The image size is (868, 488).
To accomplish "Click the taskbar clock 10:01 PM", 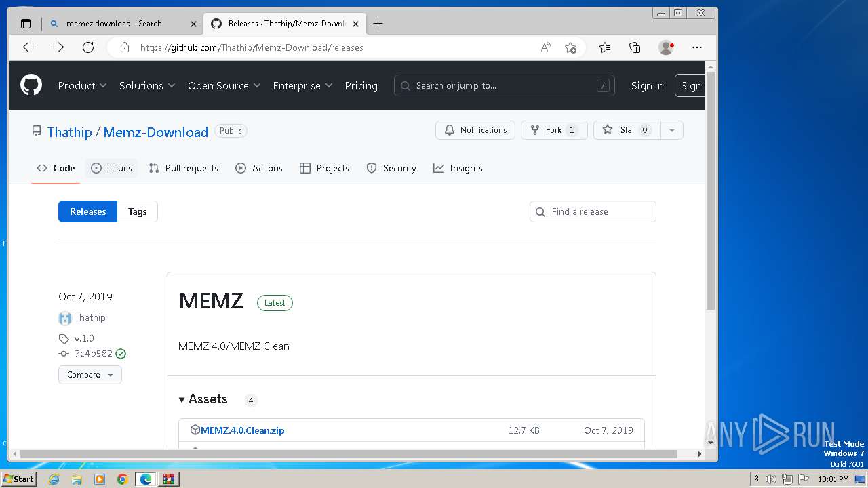I will coord(833,479).
